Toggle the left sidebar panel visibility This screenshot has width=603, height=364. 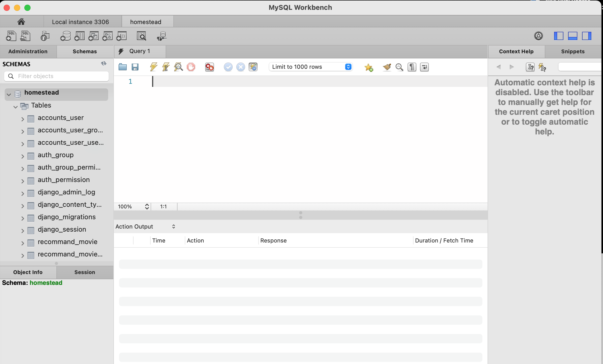[558, 36]
